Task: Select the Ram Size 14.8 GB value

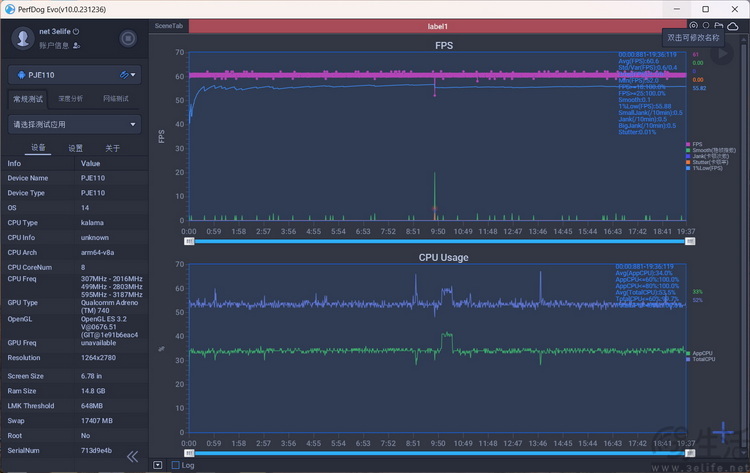Action: (93, 391)
